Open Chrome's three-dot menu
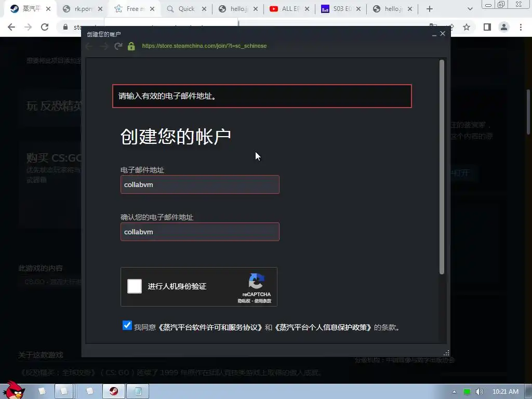 [521, 27]
